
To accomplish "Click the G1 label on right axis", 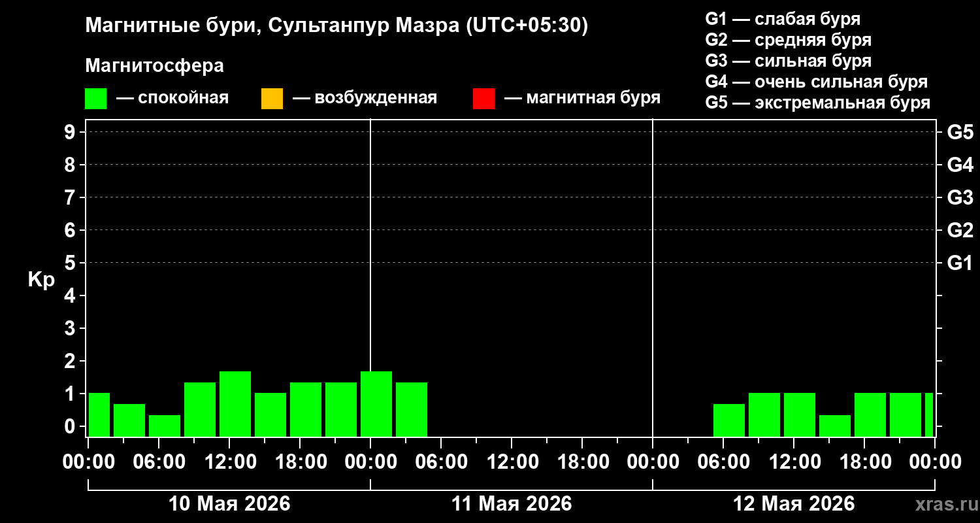I will pos(960,263).
